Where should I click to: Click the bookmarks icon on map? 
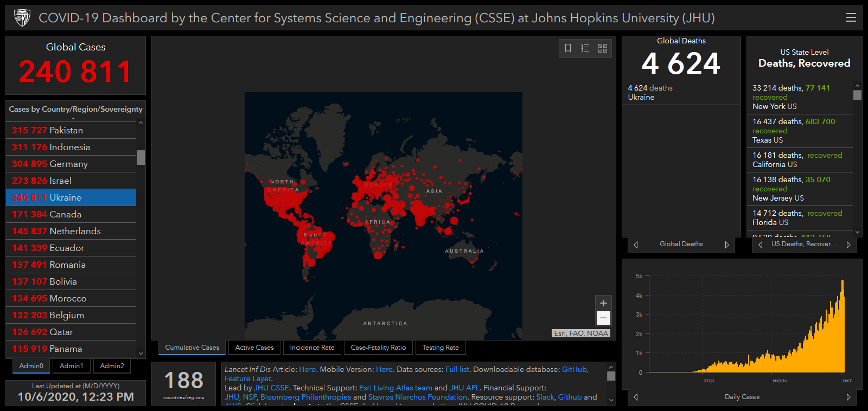[568, 48]
